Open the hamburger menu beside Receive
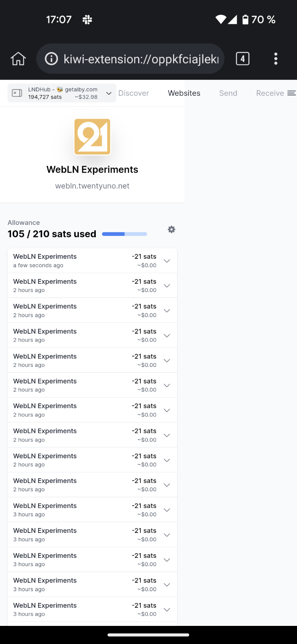297x644 pixels. (x=292, y=93)
